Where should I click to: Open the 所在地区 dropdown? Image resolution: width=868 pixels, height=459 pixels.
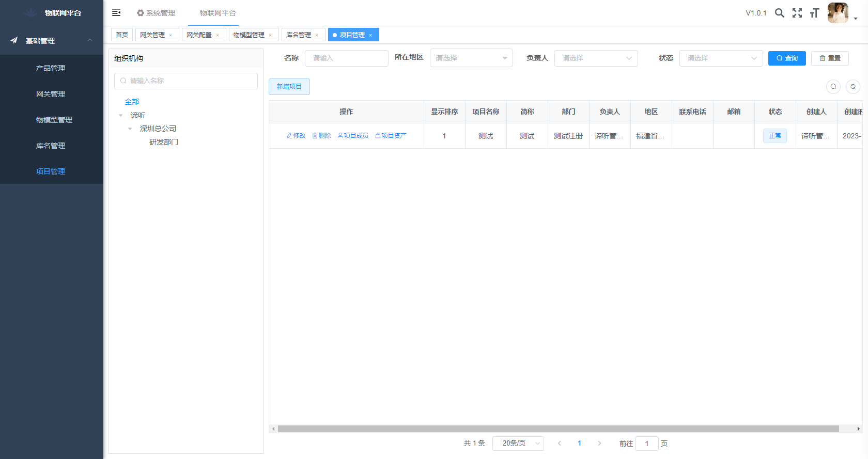(471, 58)
